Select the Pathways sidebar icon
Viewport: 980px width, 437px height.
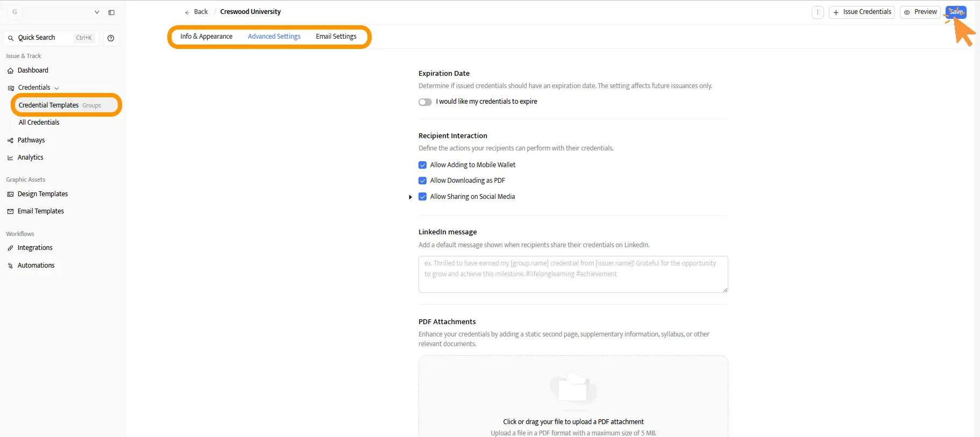click(x=10, y=140)
